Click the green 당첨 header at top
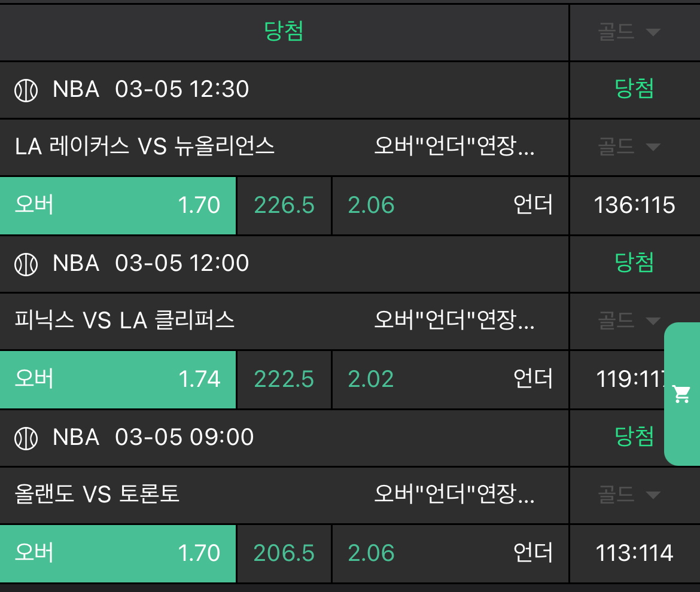 (284, 32)
